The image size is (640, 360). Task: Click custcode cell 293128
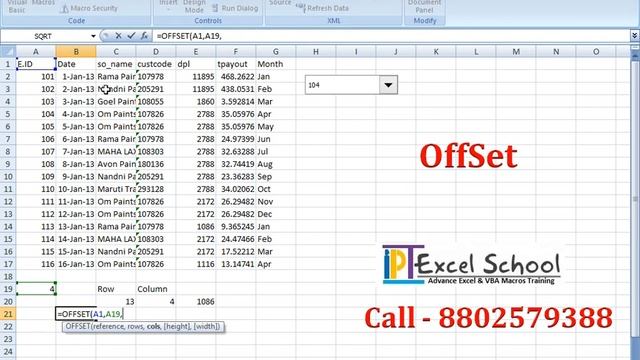[x=156, y=189]
